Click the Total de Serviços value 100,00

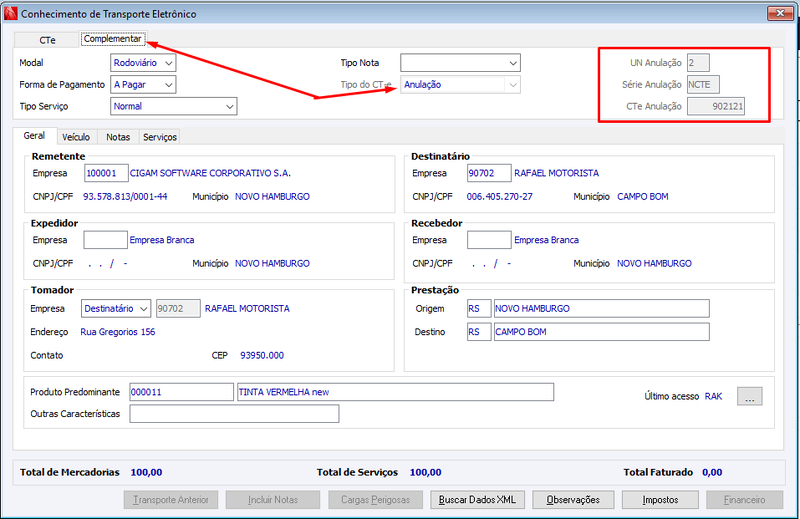(x=426, y=472)
